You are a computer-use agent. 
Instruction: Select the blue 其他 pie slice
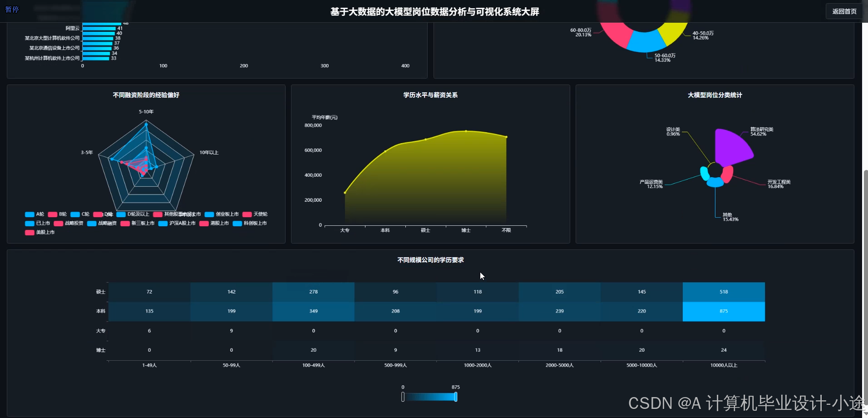coord(715,183)
